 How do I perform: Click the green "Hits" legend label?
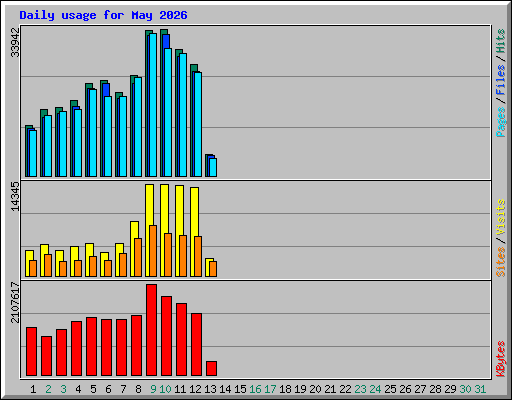coord(500,41)
